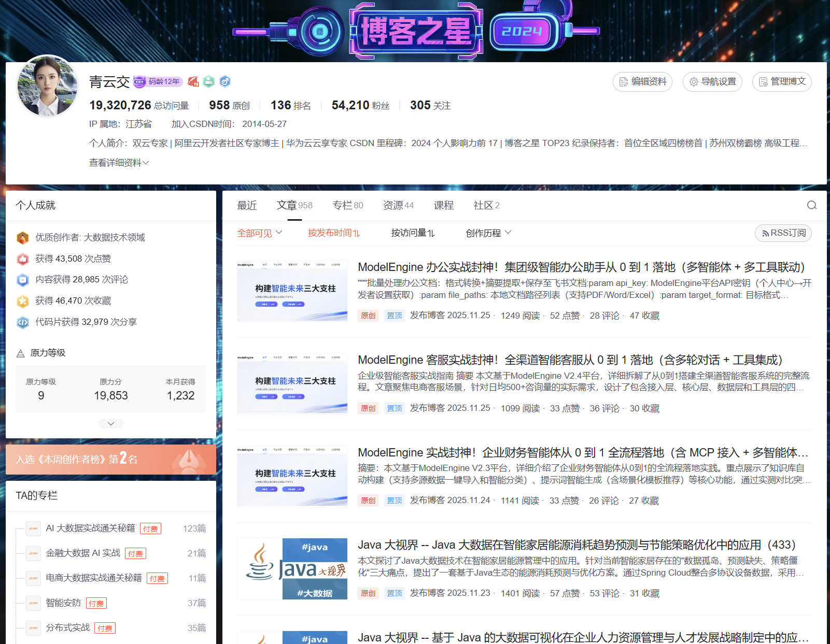The width and height of the screenshot is (830, 644).
Task: Open 管理博文 button
Action: (x=782, y=82)
